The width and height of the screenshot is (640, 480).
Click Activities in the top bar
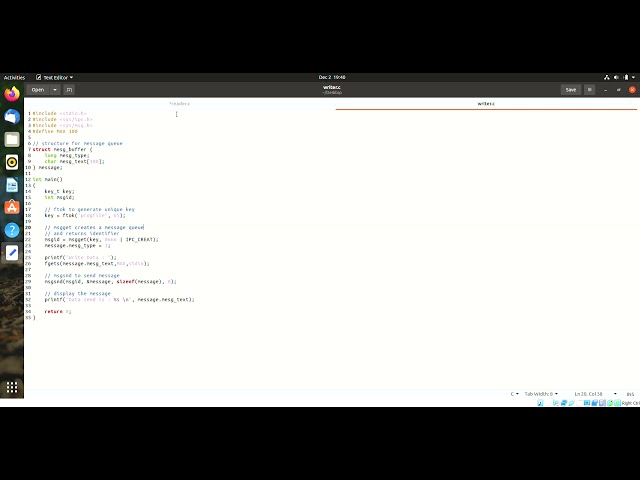(14, 77)
